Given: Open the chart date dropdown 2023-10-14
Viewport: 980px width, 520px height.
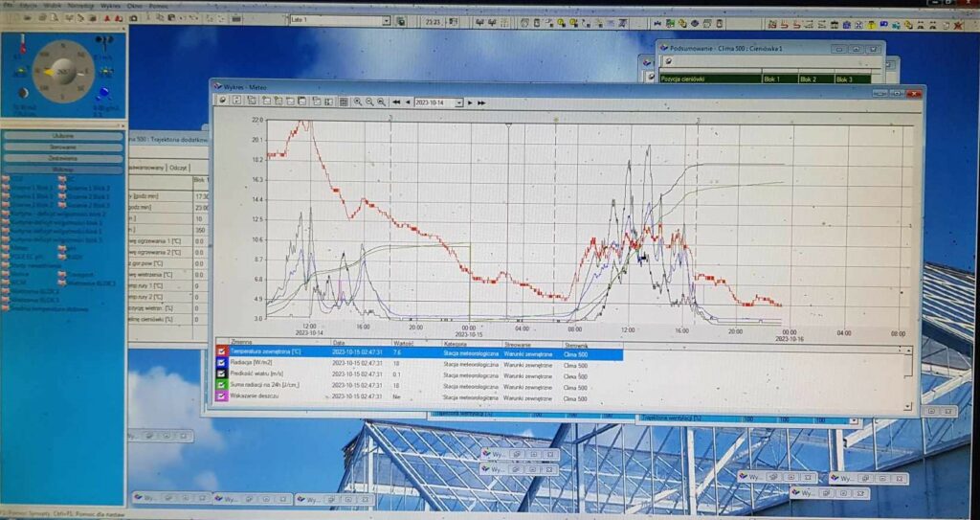Looking at the screenshot, I should tap(458, 102).
